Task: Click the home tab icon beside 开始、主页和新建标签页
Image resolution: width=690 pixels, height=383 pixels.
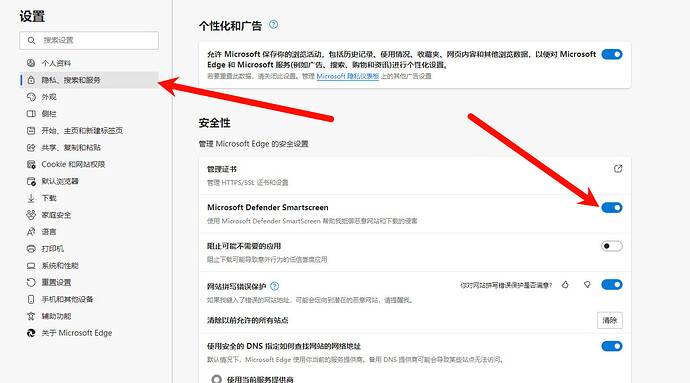Action: pyautogui.click(x=31, y=130)
